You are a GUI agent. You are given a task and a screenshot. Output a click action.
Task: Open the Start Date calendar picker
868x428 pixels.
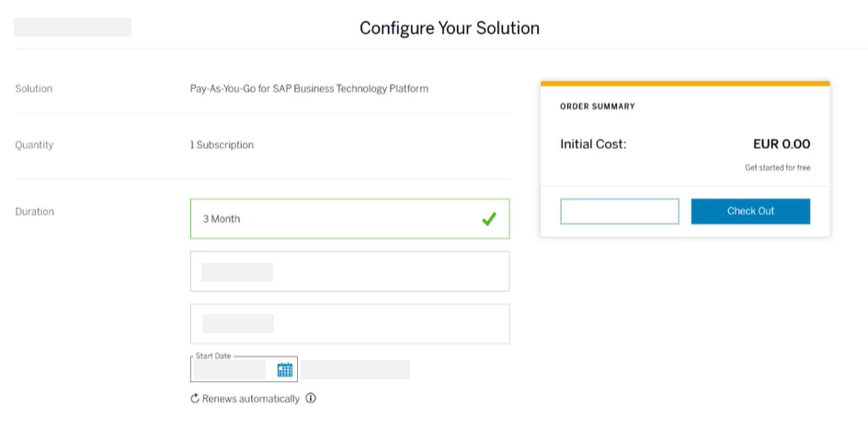(284, 370)
